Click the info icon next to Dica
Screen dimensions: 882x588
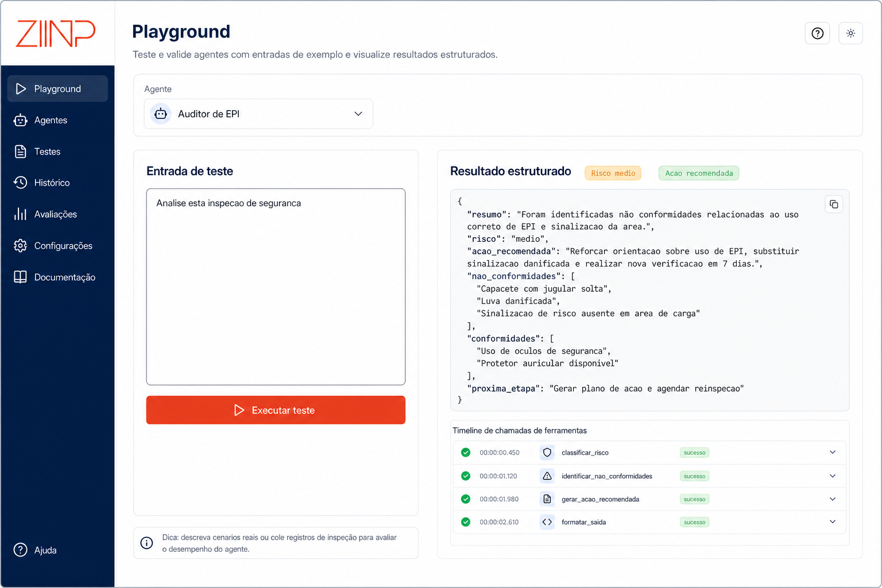(147, 543)
